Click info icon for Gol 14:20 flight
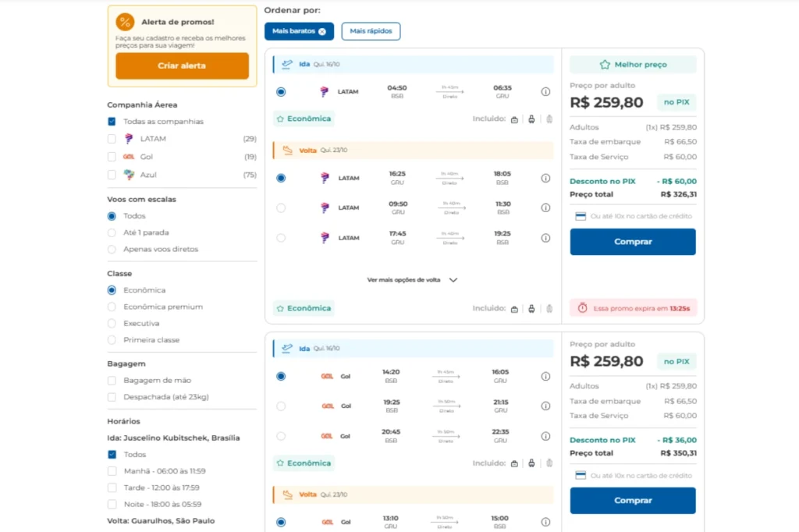 545,376
